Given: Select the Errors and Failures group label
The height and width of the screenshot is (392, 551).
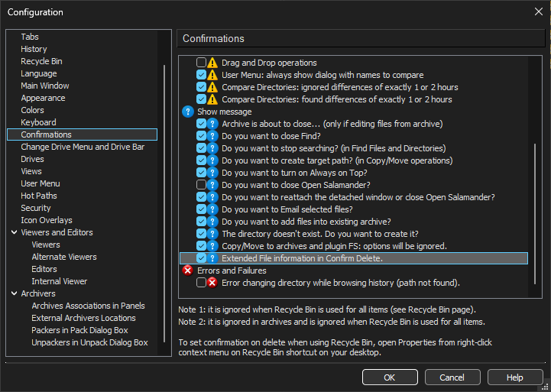Looking at the screenshot, I should coord(232,271).
